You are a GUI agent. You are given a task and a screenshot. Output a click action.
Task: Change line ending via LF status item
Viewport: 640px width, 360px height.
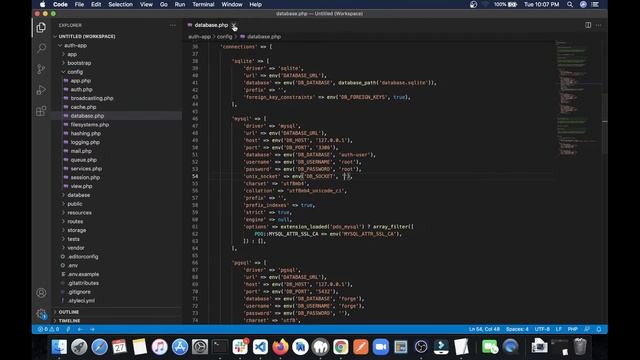558,329
